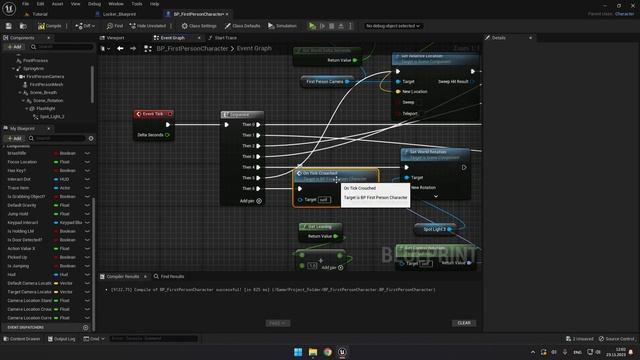Click Unreal Engine taskbar icon
This screenshot has height=360, width=640.
tap(342, 352)
